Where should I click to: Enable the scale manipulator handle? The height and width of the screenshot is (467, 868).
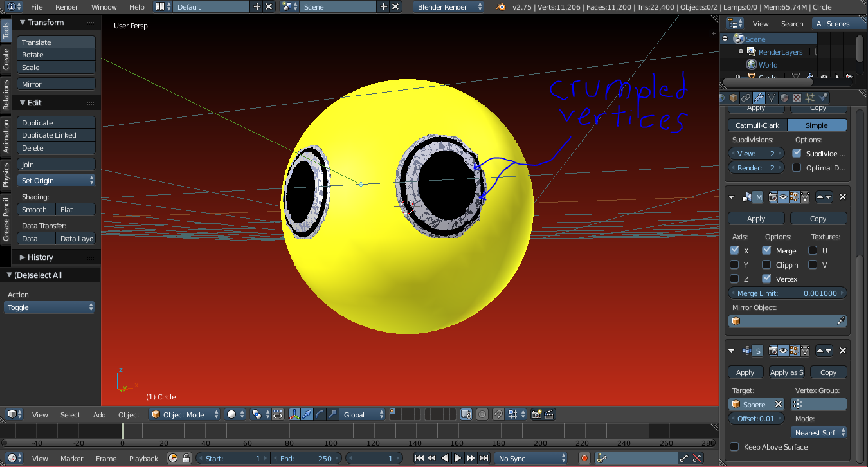pyautogui.click(x=332, y=414)
